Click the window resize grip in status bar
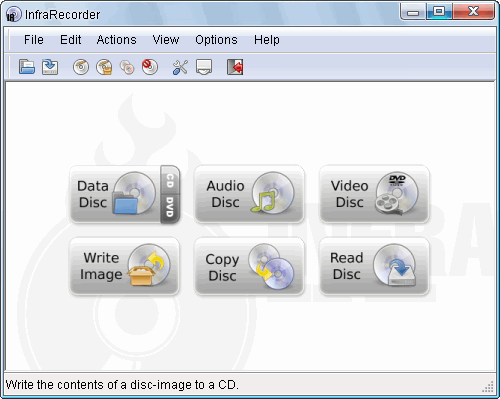Viewport: 500px width, 399px height. coord(488,387)
